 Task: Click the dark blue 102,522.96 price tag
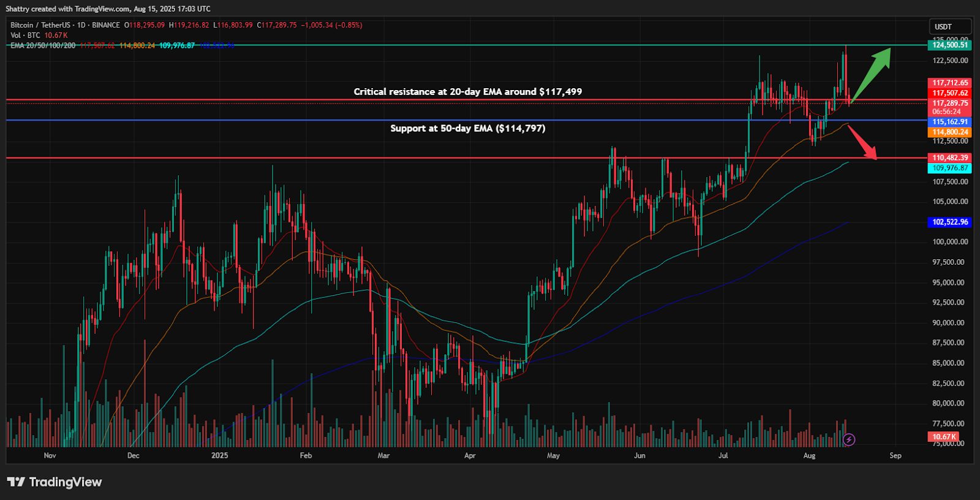tap(950, 222)
